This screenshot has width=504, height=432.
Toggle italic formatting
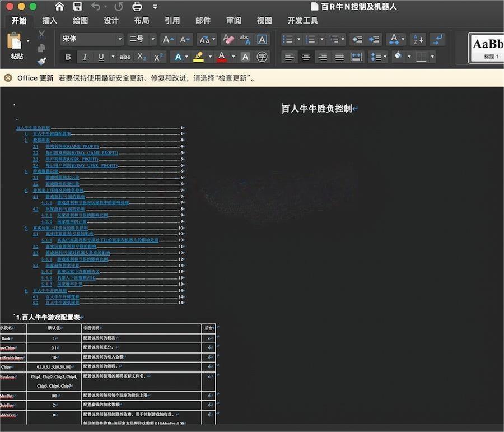coord(85,57)
